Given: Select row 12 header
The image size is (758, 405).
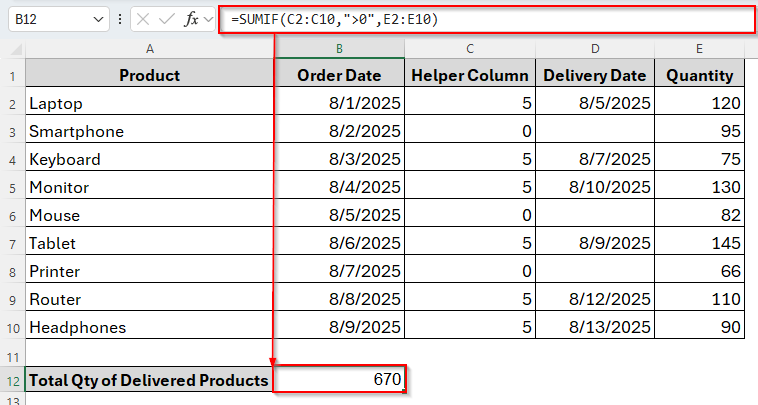Looking at the screenshot, I should click(13, 380).
